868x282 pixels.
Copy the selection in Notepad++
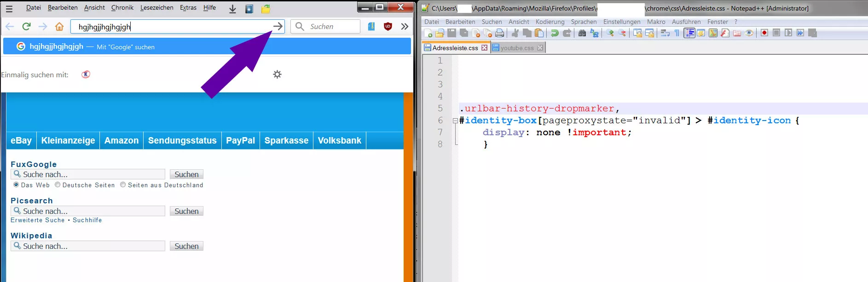pos(527,33)
